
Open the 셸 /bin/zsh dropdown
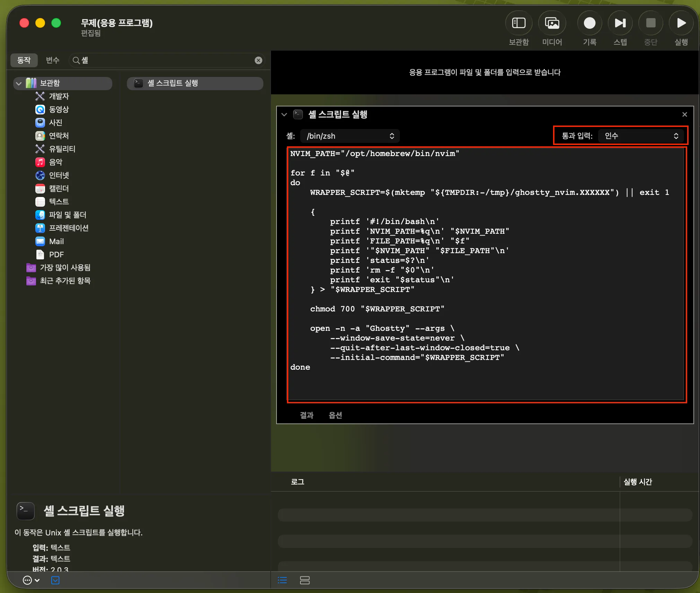[350, 136]
